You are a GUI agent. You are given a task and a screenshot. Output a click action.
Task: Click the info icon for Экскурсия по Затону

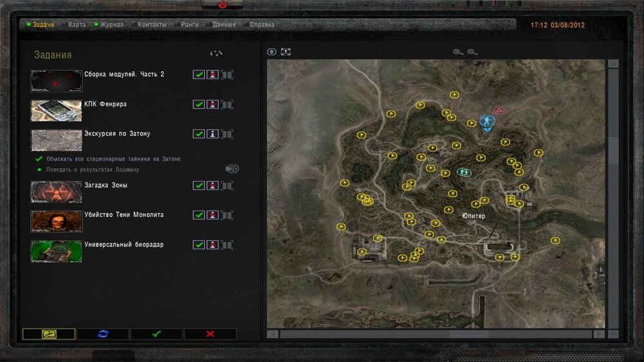click(213, 134)
